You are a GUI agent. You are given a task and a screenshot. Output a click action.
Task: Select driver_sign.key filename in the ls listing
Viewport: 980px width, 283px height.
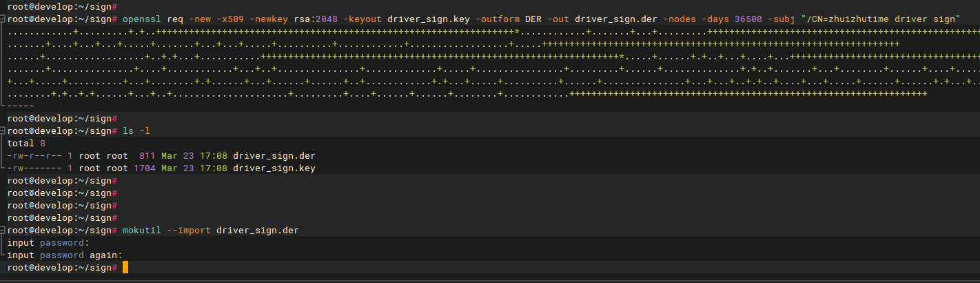tap(274, 168)
